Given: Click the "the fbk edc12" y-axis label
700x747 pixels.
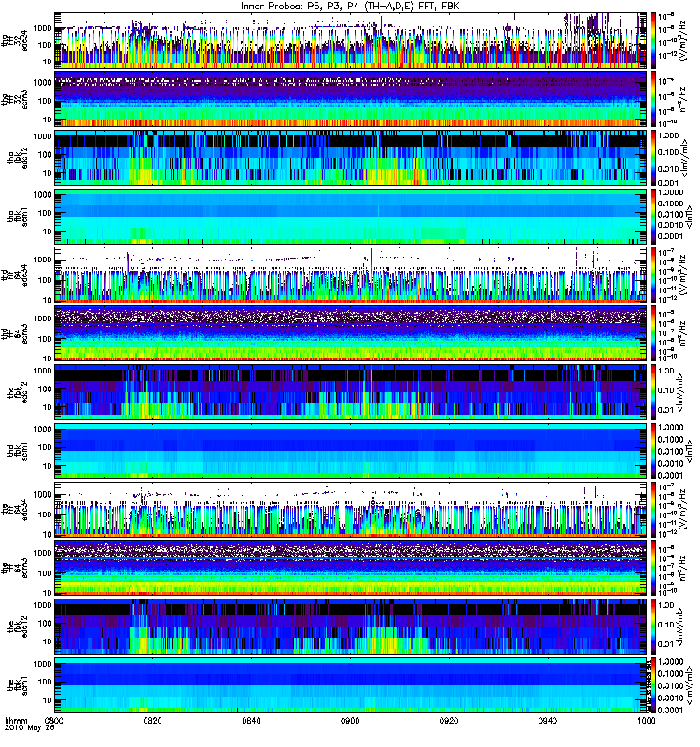Looking at the screenshot, I should [x=18, y=627].
